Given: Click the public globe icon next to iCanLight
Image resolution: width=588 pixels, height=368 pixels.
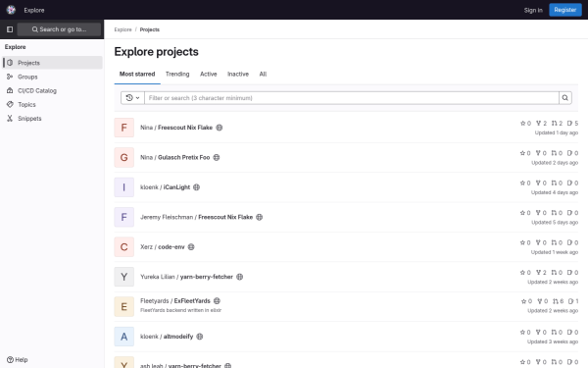Looking at the screenshot, I should 197,187.
